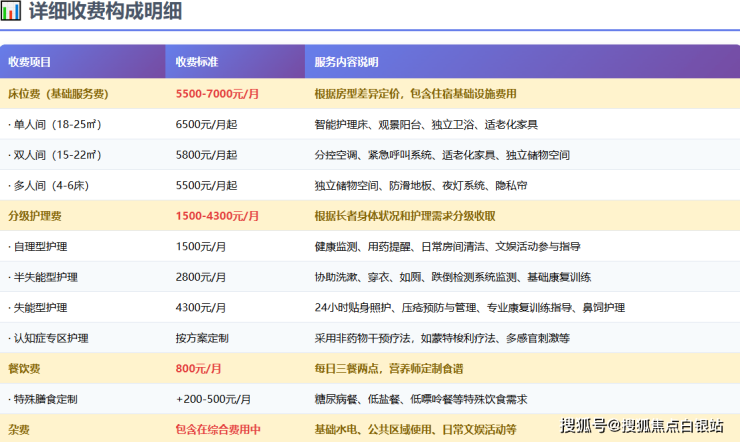Click the 分级护理费 category row label
This screenshot has width=740, height=442.
[x=34, y=216]
